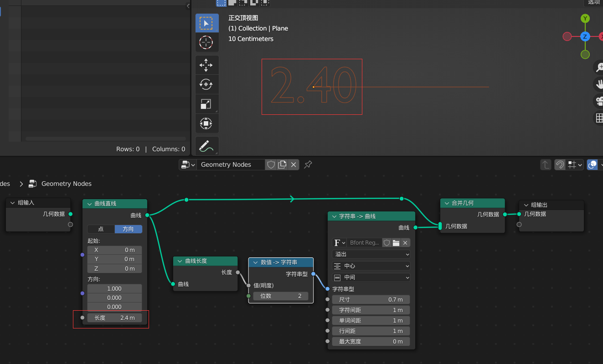Activate the Move tool
This screenshot has height=364, width=603.
[207, 65]
